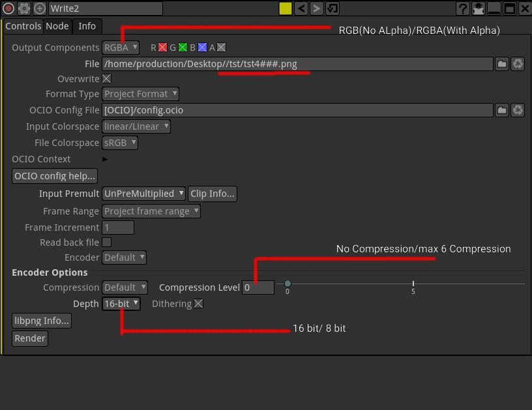This screenshot has width=532, height=410.
Task: Click the yellow node color swatch
Action: click(285, 8)
